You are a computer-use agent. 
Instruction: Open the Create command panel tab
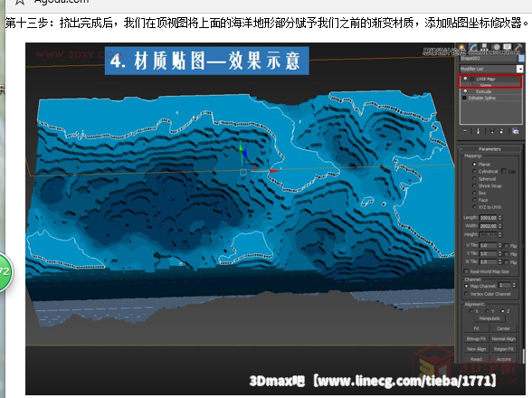coord(461,48)
